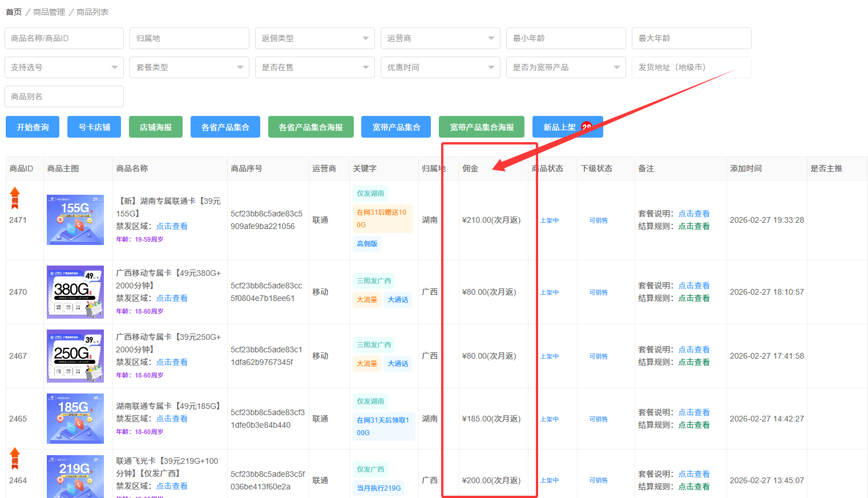868x498 pixels.
Task: Open the 是否为宽带产品 dropdown
Action: (566, 67)
